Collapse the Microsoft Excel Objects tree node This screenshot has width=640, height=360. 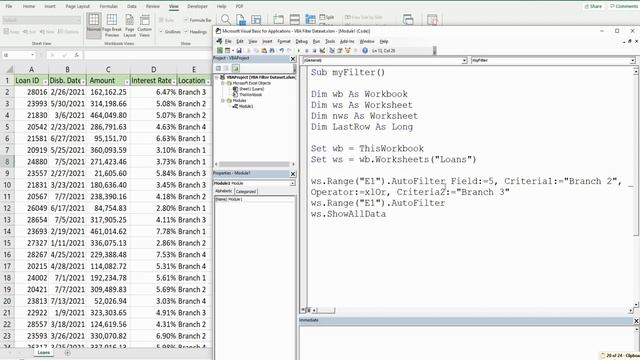pyautogui.click(x=223, y=83)
